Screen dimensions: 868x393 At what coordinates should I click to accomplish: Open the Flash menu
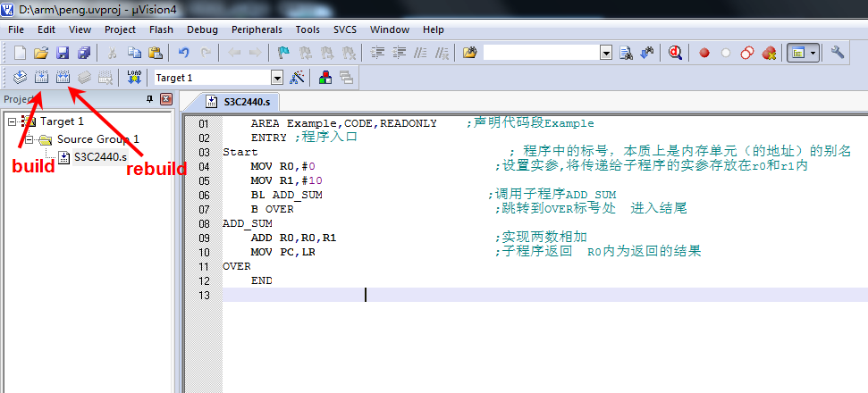tap(161, 29)
